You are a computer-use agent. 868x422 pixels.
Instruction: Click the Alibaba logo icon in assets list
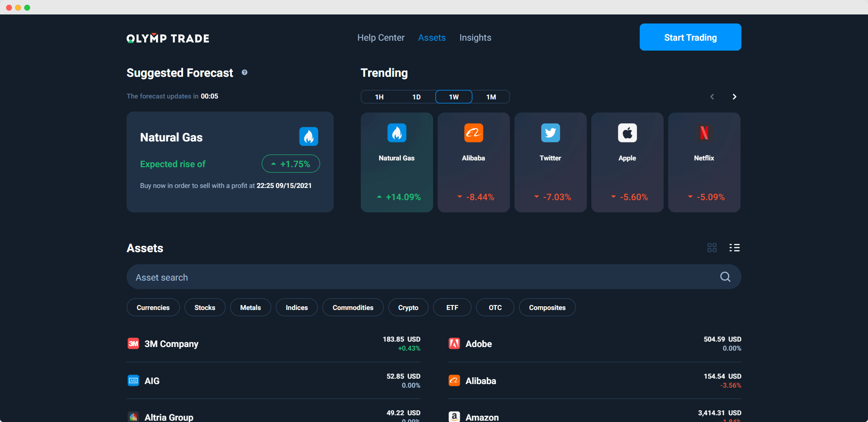pyautogui.click(x=454, y=381)
